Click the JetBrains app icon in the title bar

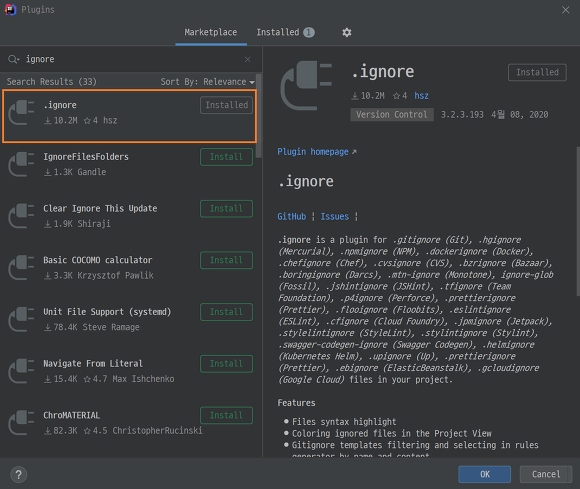click(10, 10)
